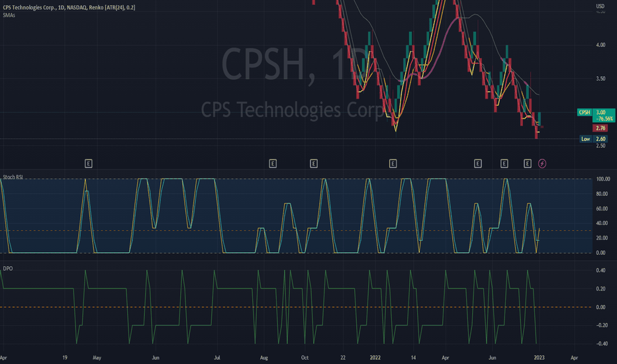Open the last earnings E marker before the lightning icon

pyautogui.click(x=527, y=163)
